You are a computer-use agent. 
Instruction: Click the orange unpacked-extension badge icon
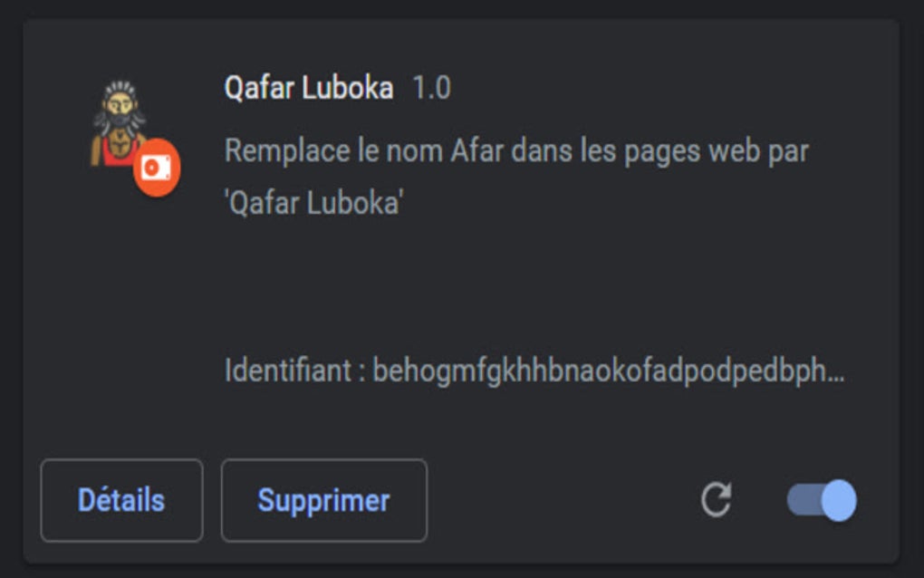point(158,169)
